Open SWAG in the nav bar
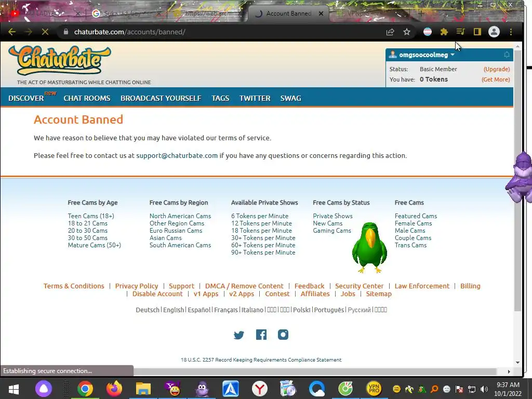532x399 pixels. click(291, 98)
